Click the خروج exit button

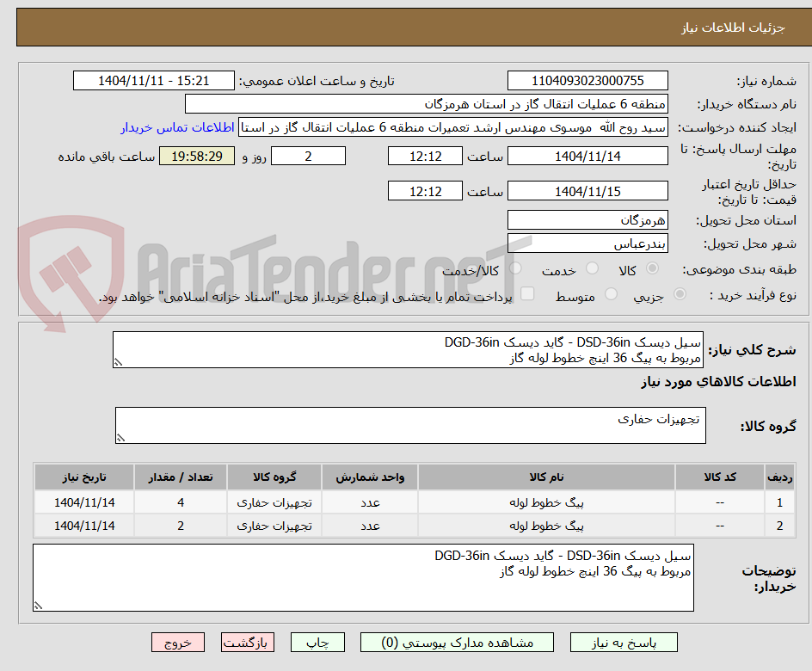[x=178, y=643]
